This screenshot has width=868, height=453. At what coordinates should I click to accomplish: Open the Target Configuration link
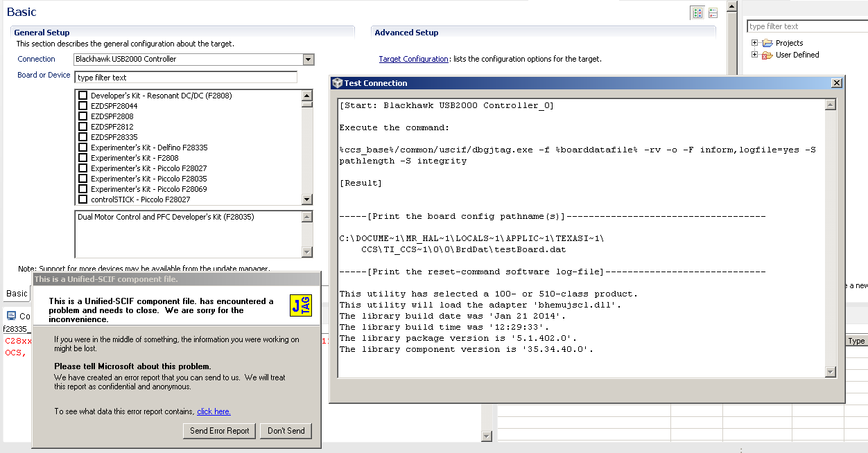(x=413, y=60)
